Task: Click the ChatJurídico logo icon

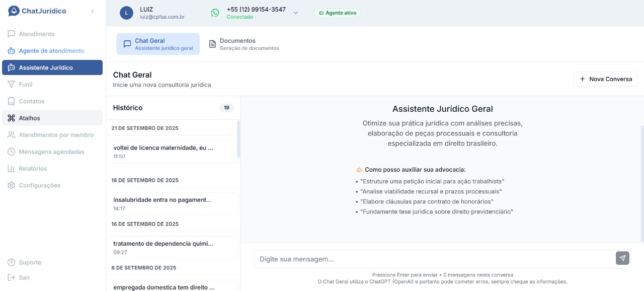Action: (x=14, y=10)
